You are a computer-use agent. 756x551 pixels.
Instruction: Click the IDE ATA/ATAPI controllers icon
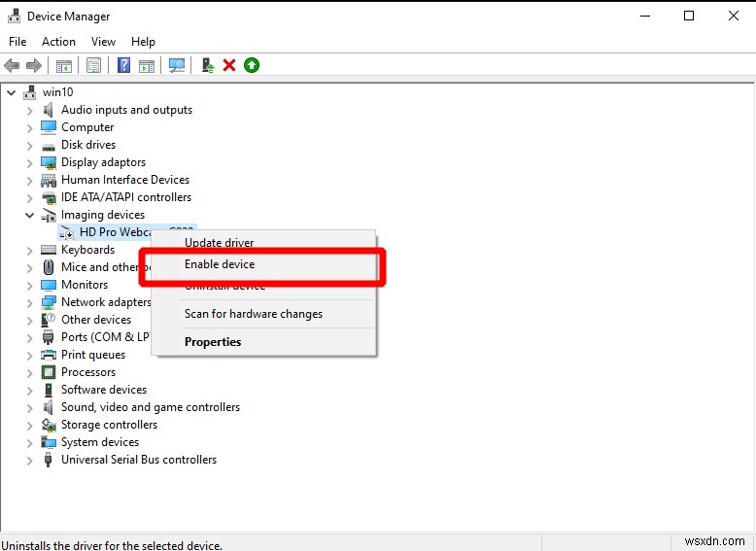pos(49,197)
